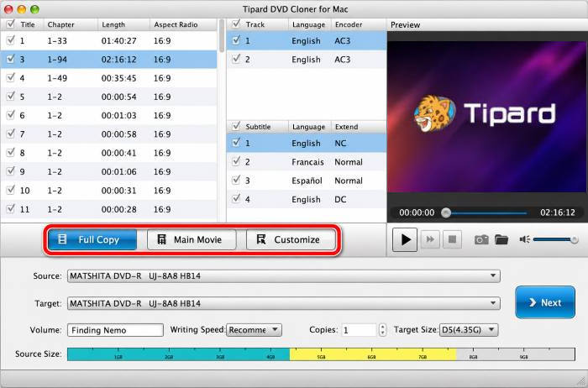Uncheck title 5 checkbox

pyautogui.click(x=11, y=97)
